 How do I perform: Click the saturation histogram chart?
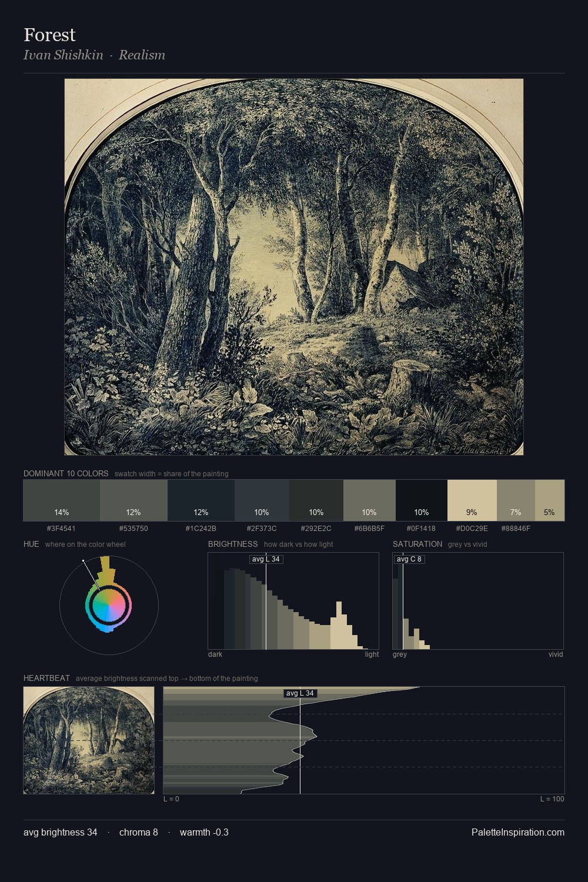pyautogui.click(x=478, y=601)
